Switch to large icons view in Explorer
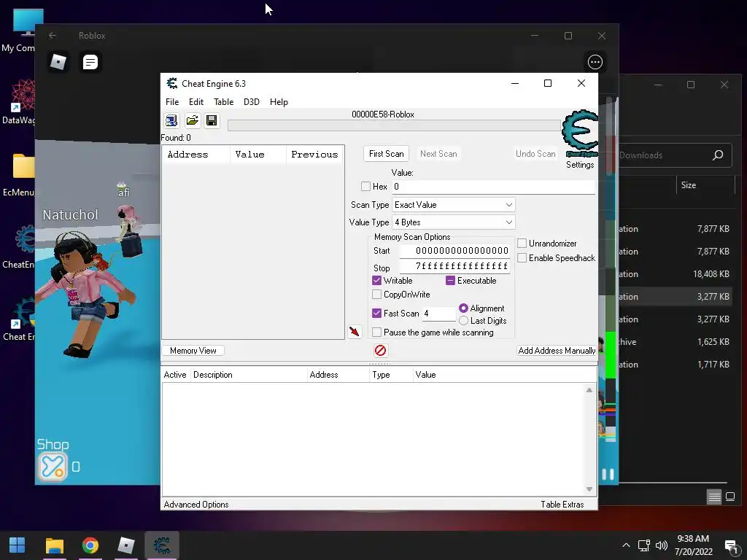 729,497
